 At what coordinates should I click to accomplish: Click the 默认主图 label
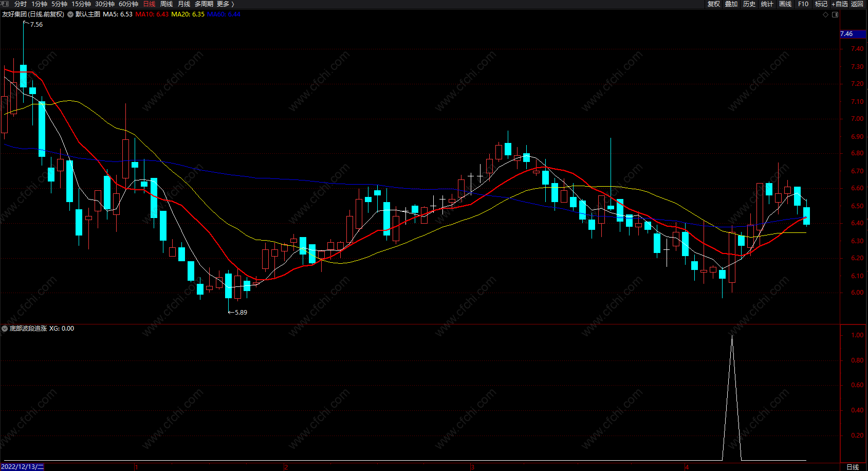pyautogui.click(x=88, y=14)
